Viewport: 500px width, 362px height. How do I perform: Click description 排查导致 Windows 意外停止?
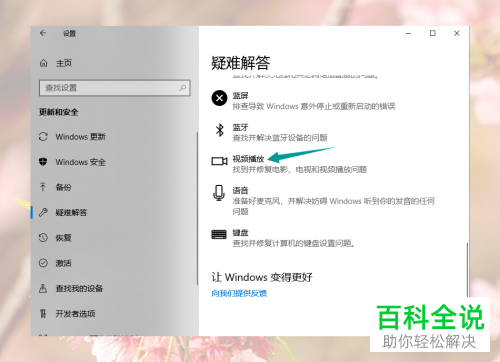pyautogui.click(x=314, y=106)
